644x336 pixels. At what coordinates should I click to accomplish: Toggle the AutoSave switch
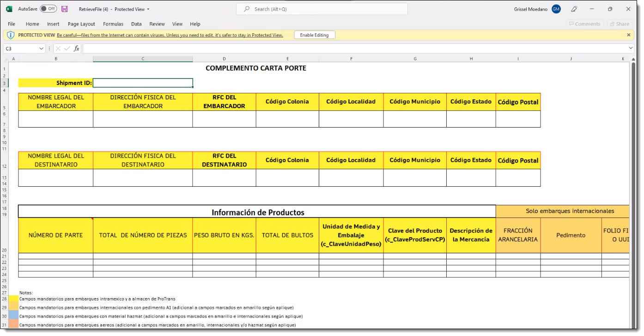pyautogui.click(x=48, y=9)
